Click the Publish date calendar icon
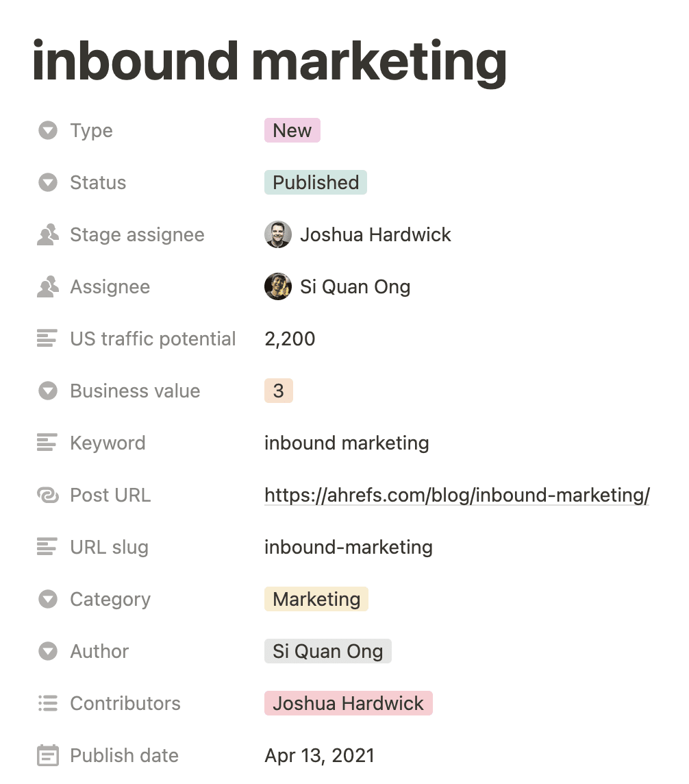The width and height of the screenshot is (689, 784). (47, 755)
